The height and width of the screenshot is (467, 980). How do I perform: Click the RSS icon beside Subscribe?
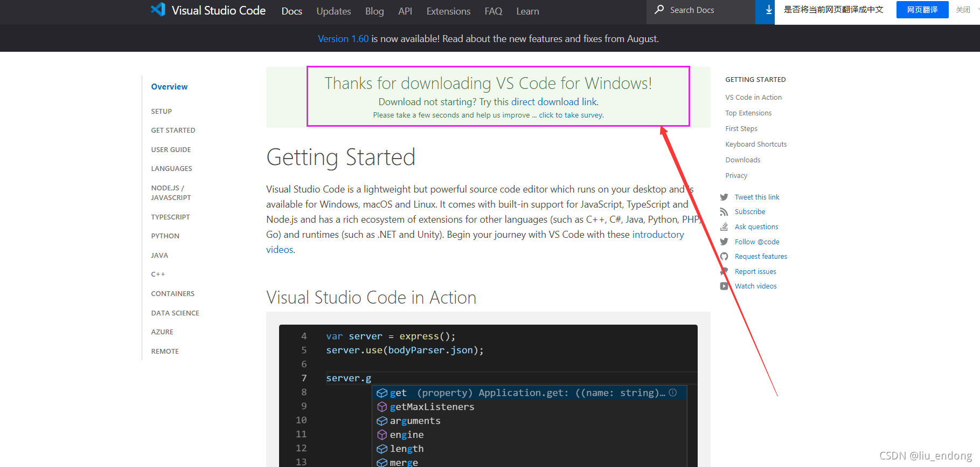tap(724, 212)
